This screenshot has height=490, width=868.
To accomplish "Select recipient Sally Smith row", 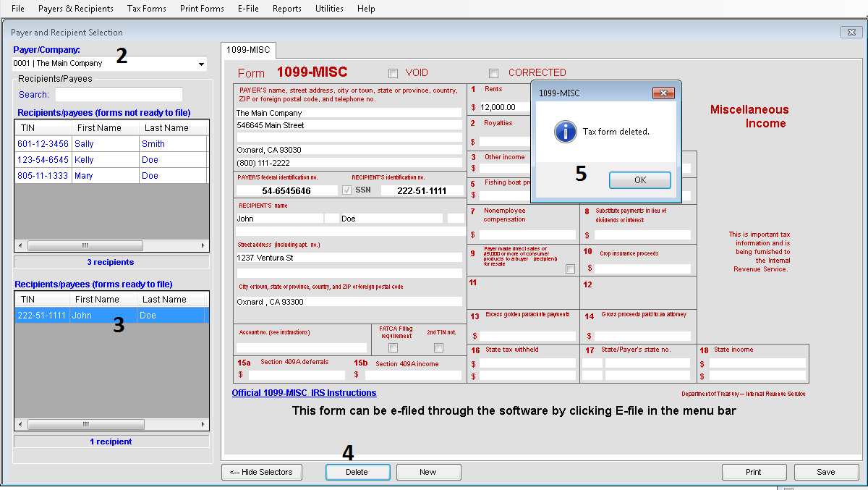I will 111,144.
